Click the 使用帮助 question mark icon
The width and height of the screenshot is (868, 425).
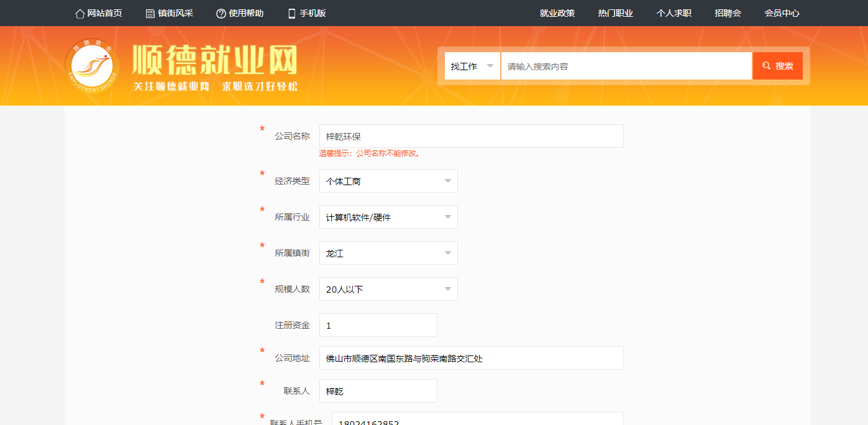click(221, 14)
